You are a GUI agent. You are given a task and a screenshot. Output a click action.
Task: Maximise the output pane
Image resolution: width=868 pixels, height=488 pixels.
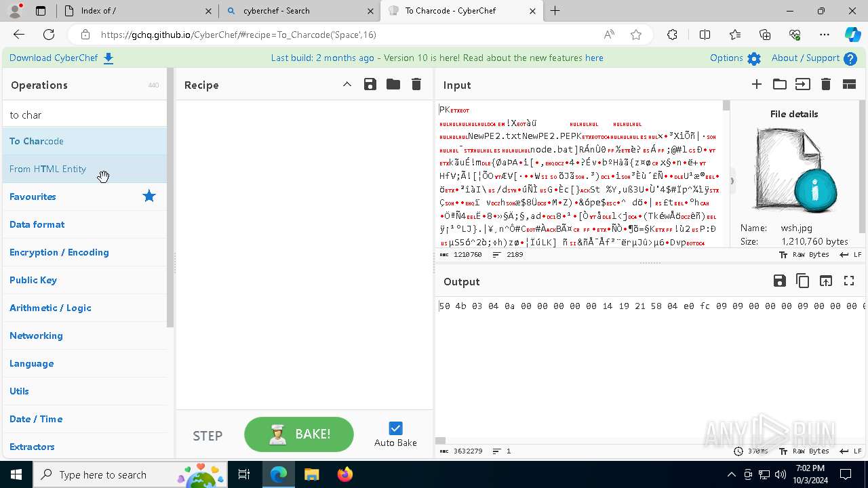pos(849,281)
